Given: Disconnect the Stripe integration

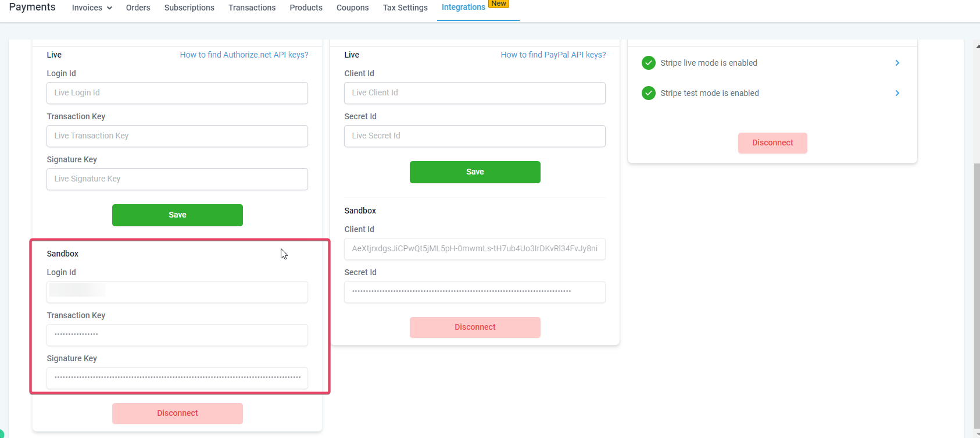Looking at the screenshot, I should [x=772, y=143].
